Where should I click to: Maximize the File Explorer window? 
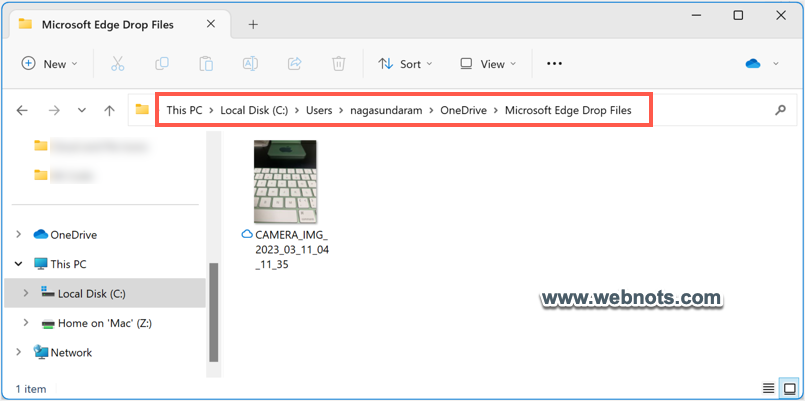738,15
